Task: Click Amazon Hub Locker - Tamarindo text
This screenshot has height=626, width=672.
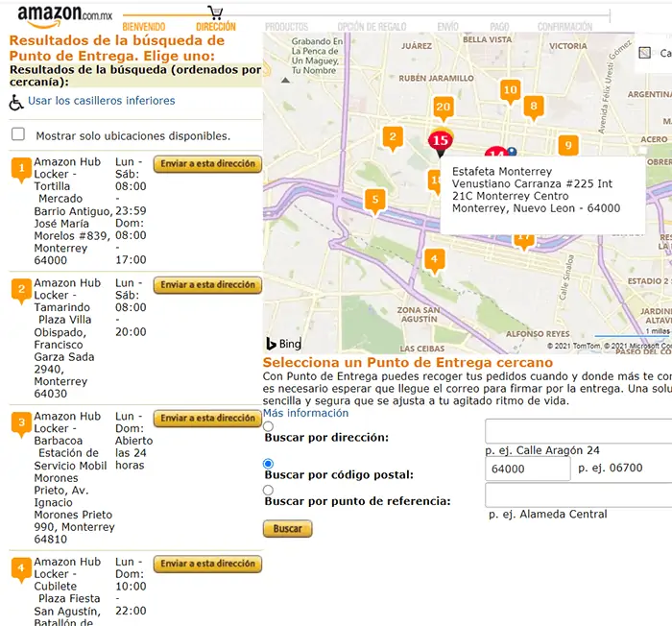Action: click(x=67, y=296)
